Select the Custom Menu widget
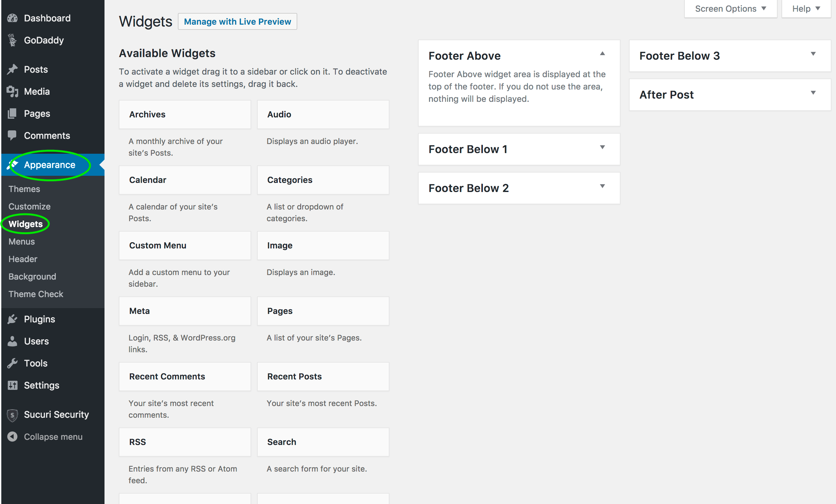This screenshot has height=504, width=836. pyautogui.click(x=185, y=245)
